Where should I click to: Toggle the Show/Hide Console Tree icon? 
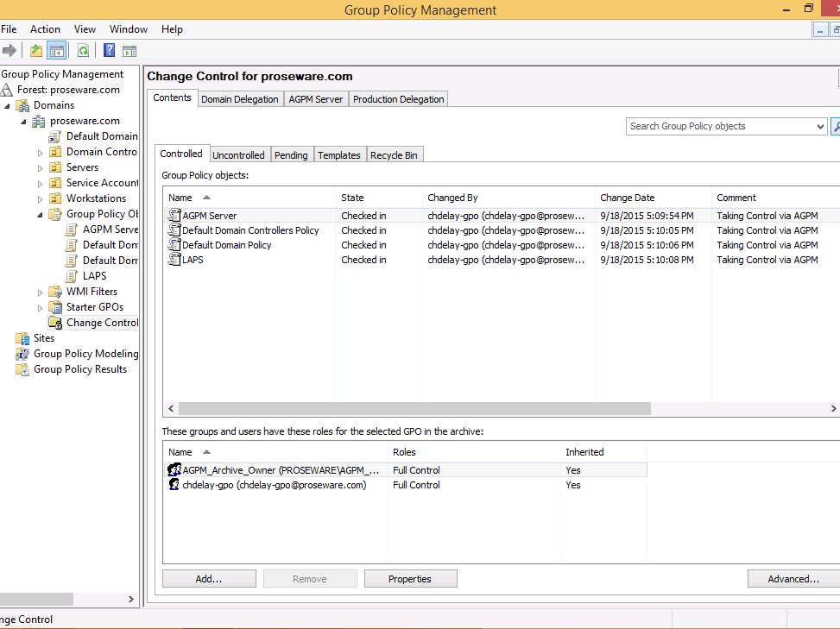(x=57, y=51)
